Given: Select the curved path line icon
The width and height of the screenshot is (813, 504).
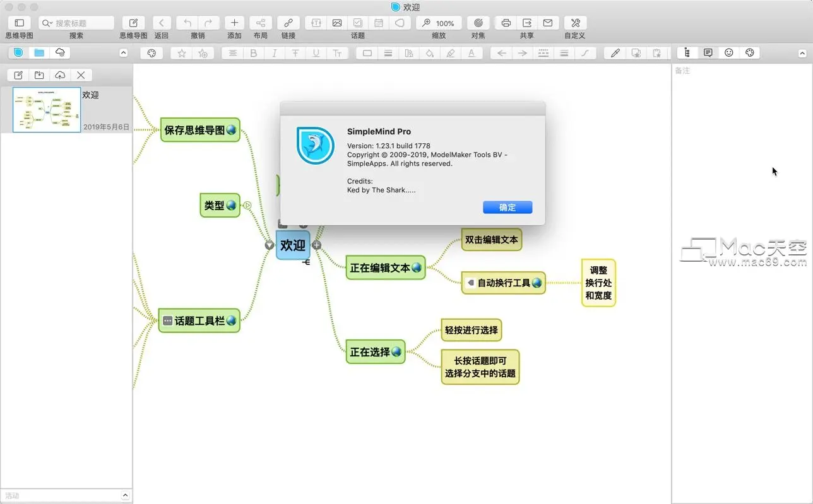Looking at the screenshot, I should (x=585, y=53).
